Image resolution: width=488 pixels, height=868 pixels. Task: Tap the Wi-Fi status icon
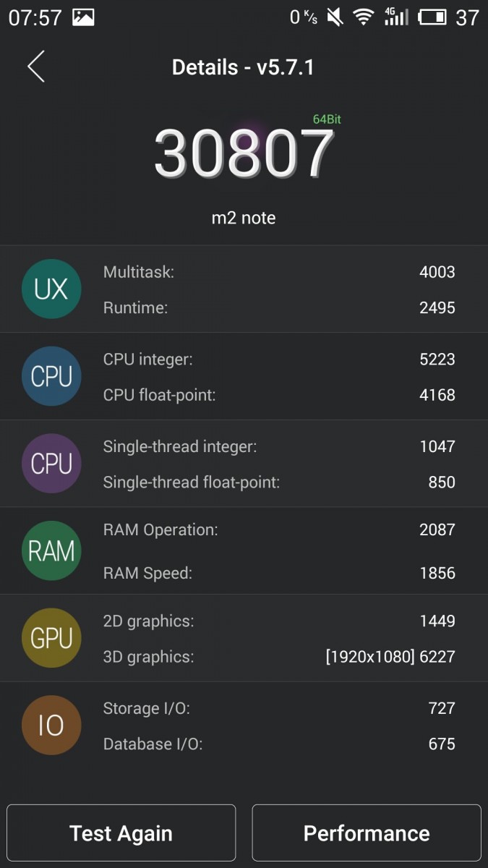coord(364,17)
